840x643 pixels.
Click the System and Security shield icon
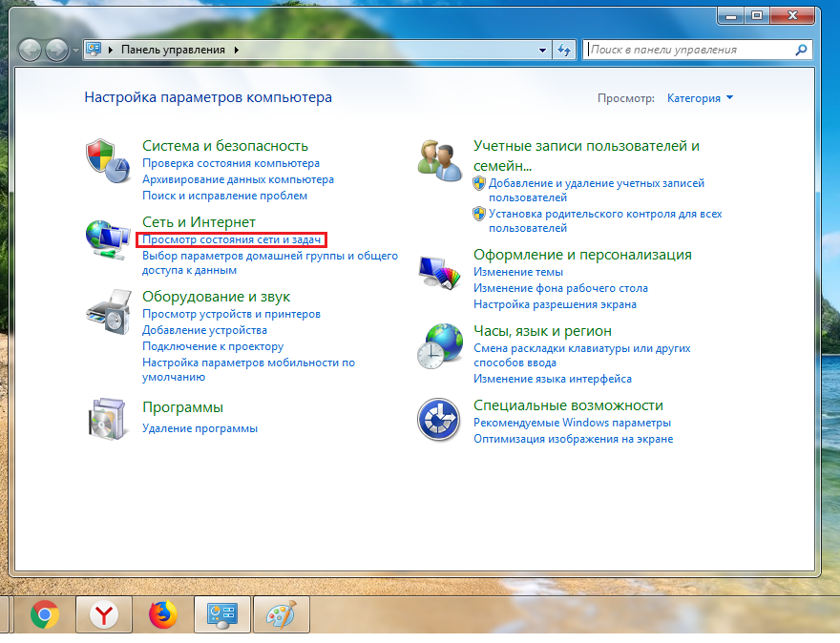107,159
